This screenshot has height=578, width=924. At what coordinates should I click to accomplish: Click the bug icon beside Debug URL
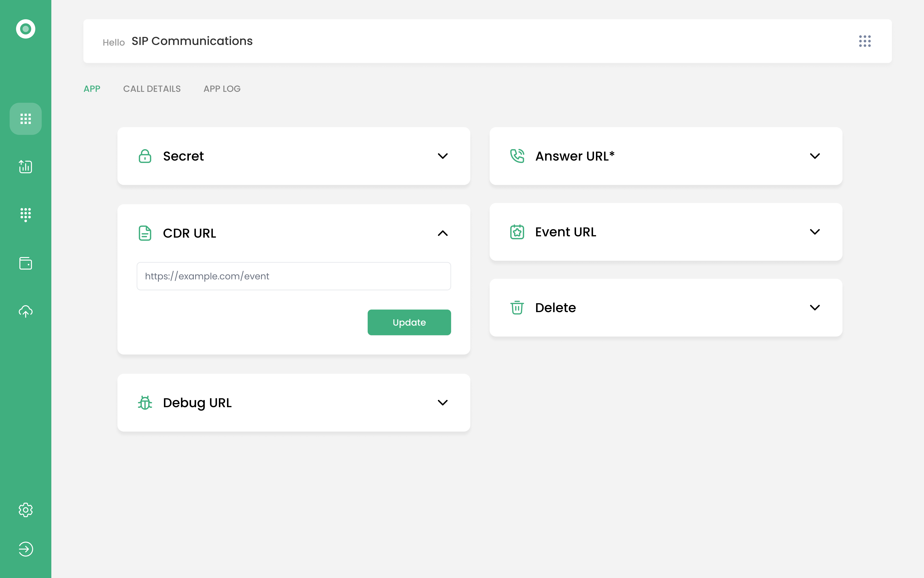pyautogui.click(x=145, y=403)
